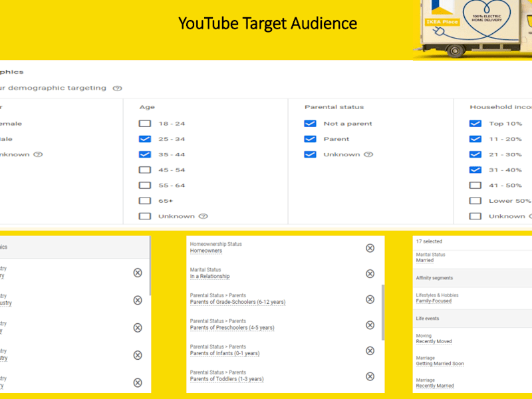Click the Recently Married life event
This screenshot has height=399, width=532.
tap(435, 386)
